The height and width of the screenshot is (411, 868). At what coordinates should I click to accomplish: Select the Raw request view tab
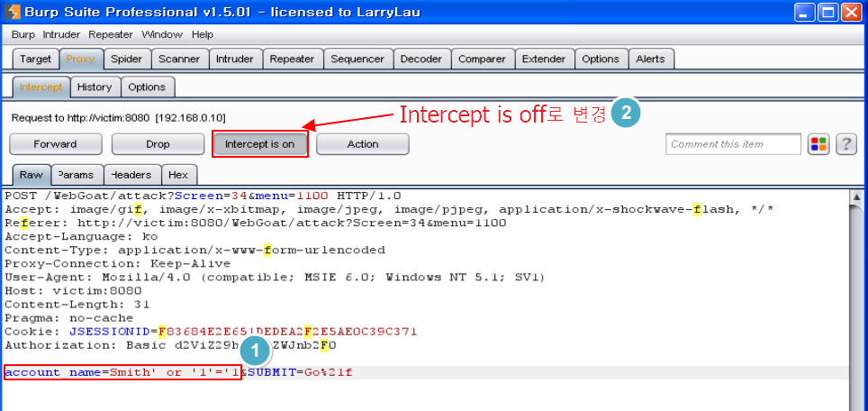click(32, 175)
